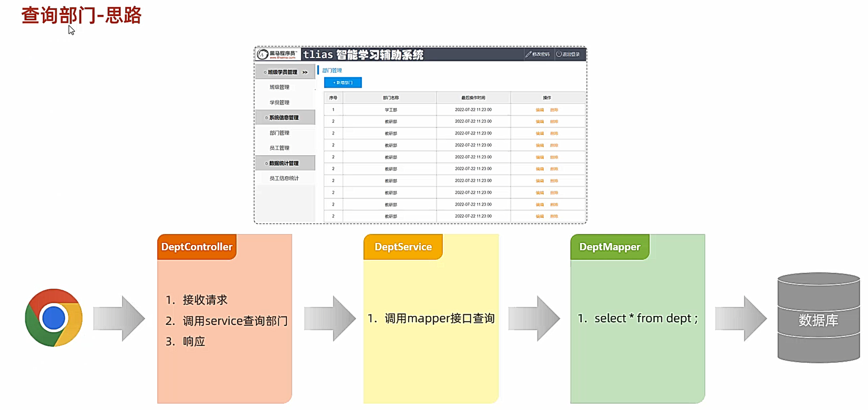This screenshot has width=868, height=410.
Task: Select the 系统信息管理 sidebar section
Action: click(285, 117)
